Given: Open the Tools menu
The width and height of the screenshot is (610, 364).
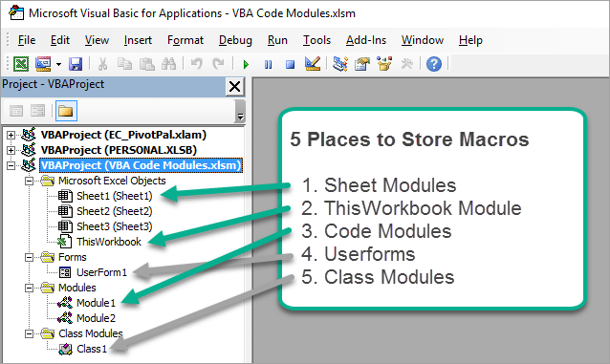Looking at the screenshot, I should tap(316, 40).
